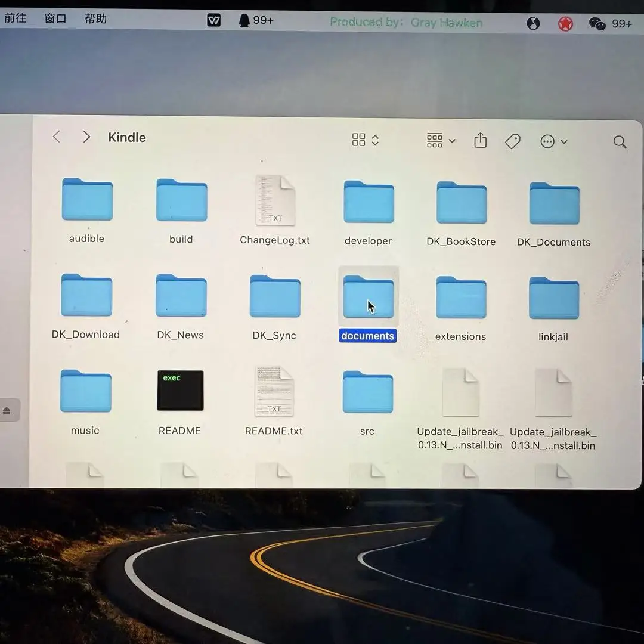
Task: Open the Finder search magnifier
Action: point(620,142)
